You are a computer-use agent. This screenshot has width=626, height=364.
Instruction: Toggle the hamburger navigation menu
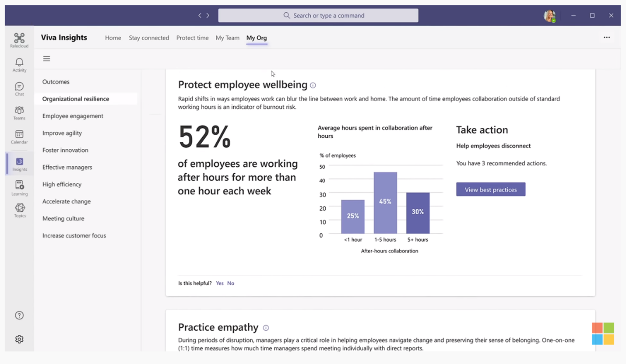coord(46,59)
